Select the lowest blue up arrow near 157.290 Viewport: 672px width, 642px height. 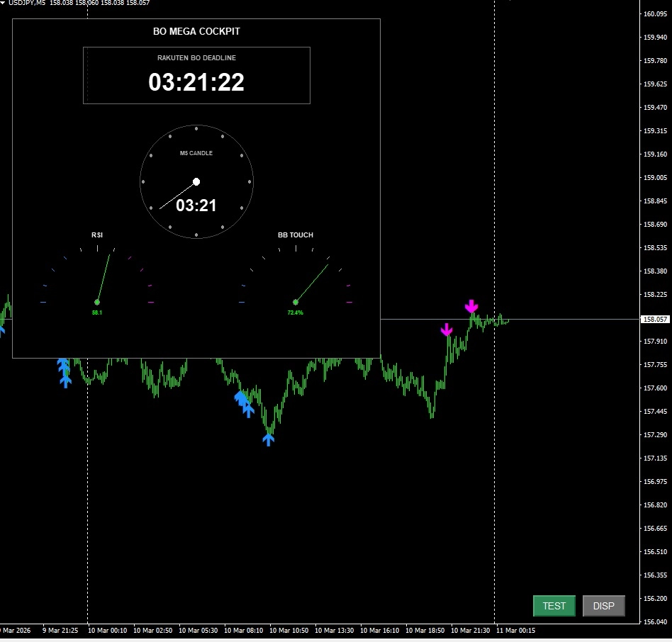pos(268,440)
